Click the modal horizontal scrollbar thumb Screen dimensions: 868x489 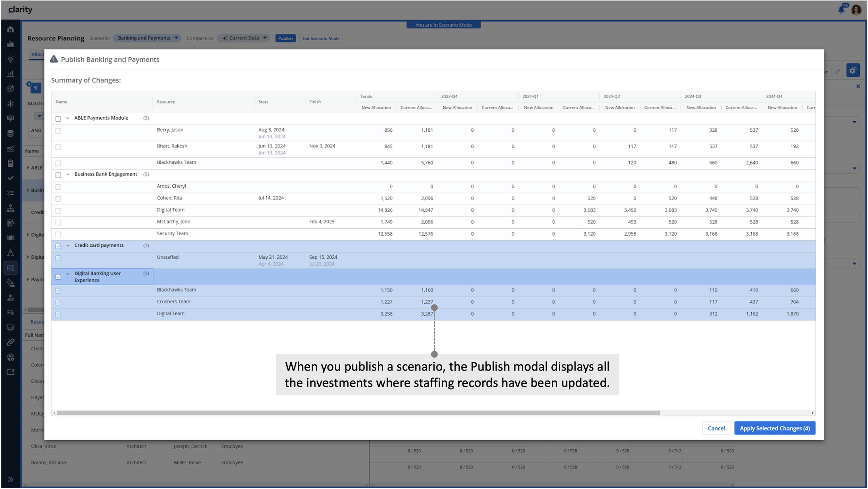coord(358,413)
